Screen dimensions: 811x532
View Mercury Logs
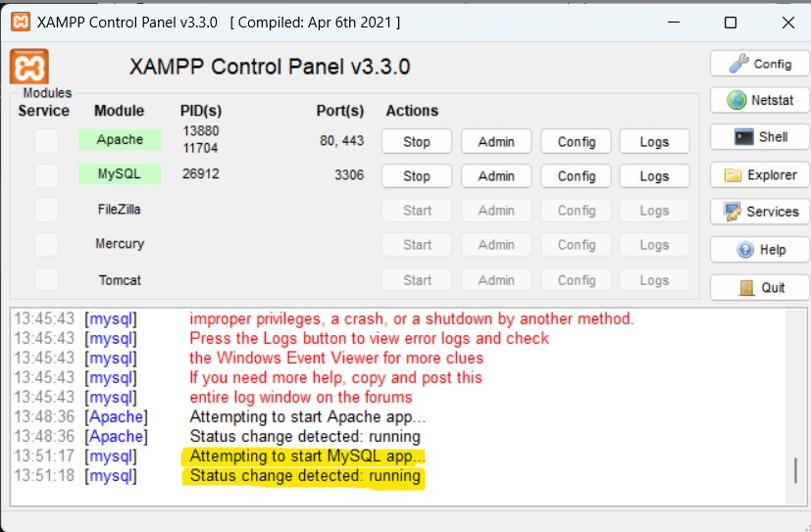[654, 245]
